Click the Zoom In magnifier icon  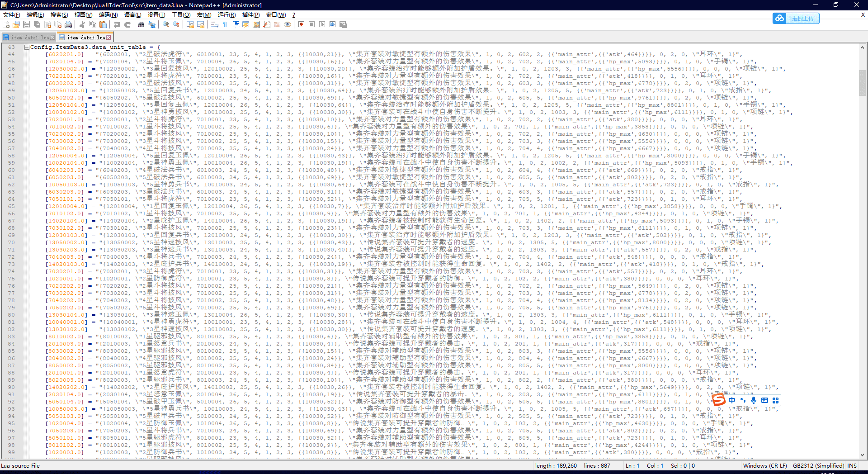(x=166, y=24)
